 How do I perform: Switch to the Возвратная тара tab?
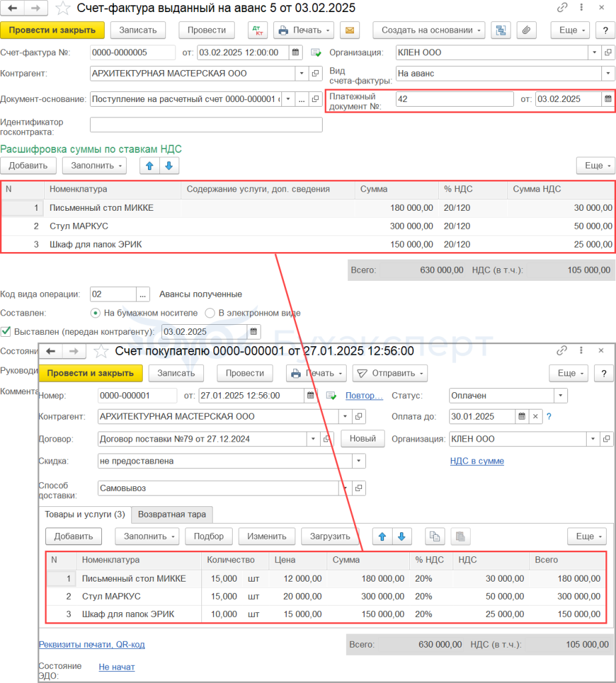(172, 514)
